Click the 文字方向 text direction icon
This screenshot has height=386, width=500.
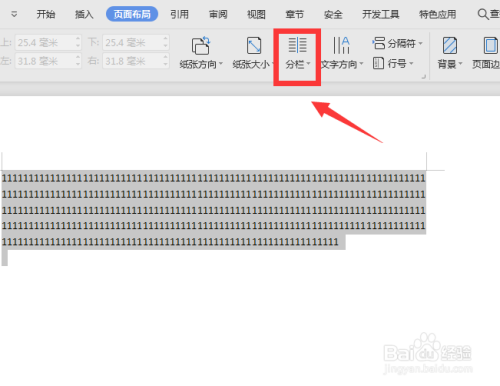[341, 45]
